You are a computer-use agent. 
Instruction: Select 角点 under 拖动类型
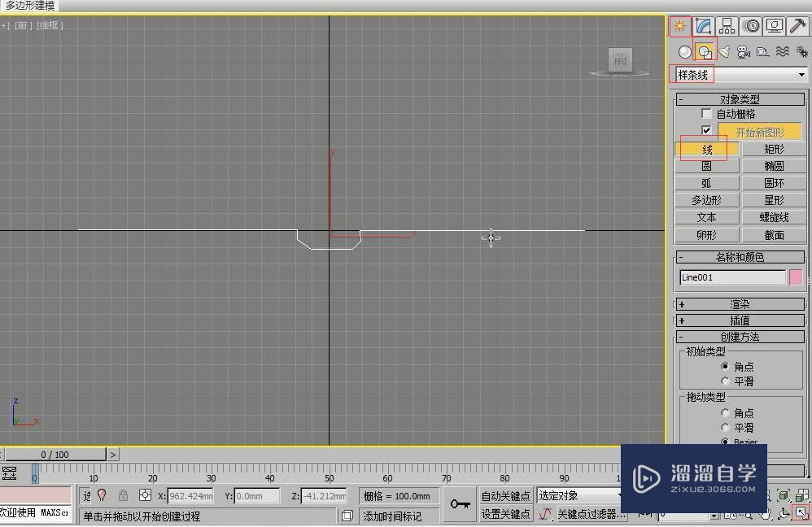725,412
